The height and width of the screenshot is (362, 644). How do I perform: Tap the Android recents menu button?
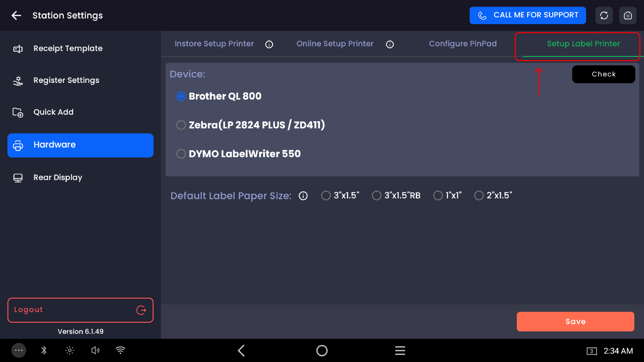click(400, 351)
